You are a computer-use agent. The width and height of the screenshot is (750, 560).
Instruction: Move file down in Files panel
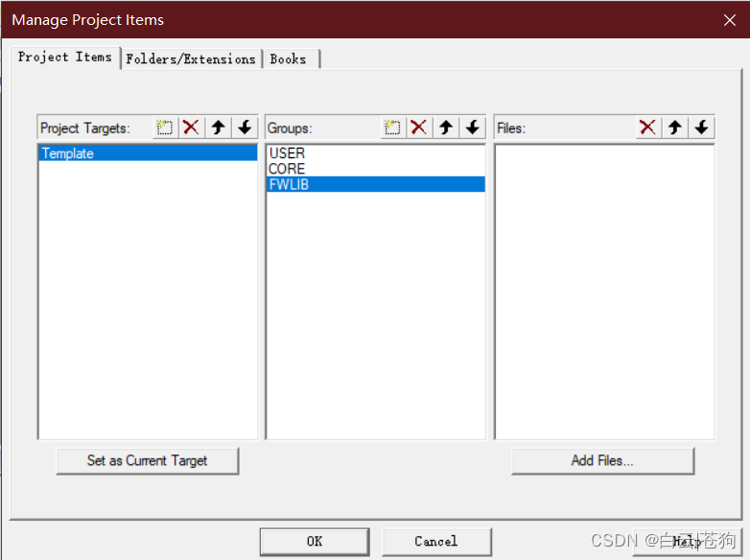(x=702, y=128)
